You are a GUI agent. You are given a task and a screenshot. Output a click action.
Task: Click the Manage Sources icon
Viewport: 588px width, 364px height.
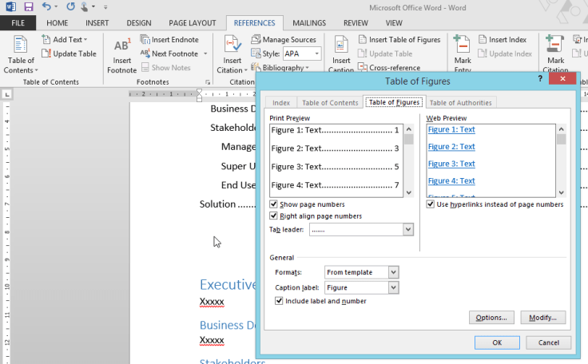256,39
